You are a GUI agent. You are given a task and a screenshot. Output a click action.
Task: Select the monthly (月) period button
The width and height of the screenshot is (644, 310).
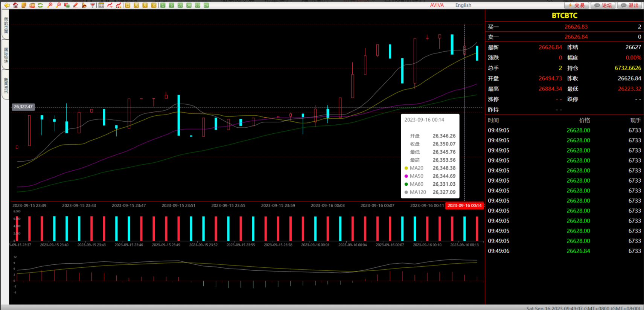145,5
